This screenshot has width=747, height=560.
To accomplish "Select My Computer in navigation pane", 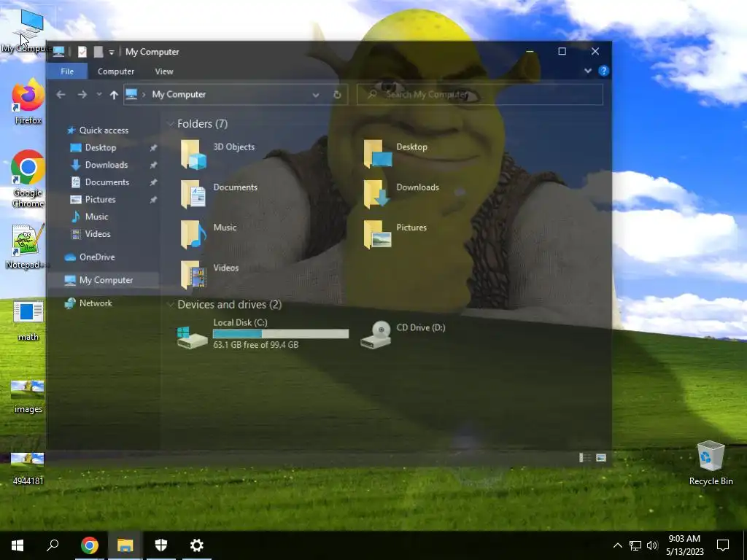I will point(105,280).
